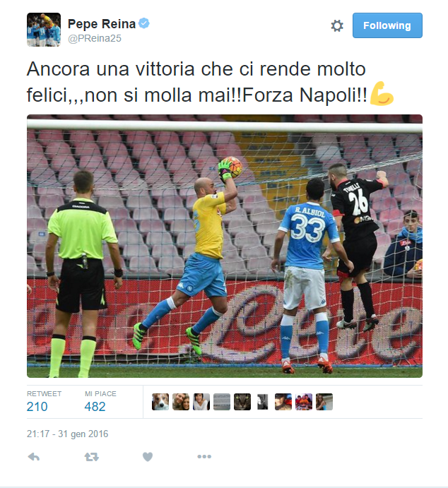
Task: Open the couple avatar liker profile
Action: click(181, 402)
